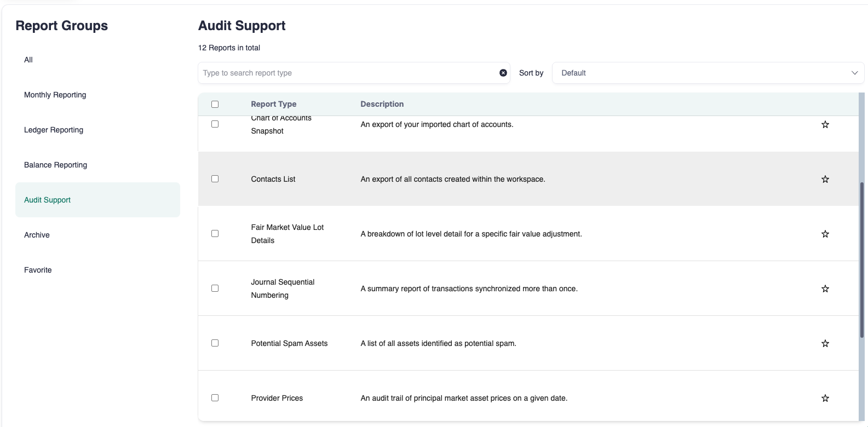Switch to Ledger Reporting group
The image size is (868, 427).
(x=54, y=130)
